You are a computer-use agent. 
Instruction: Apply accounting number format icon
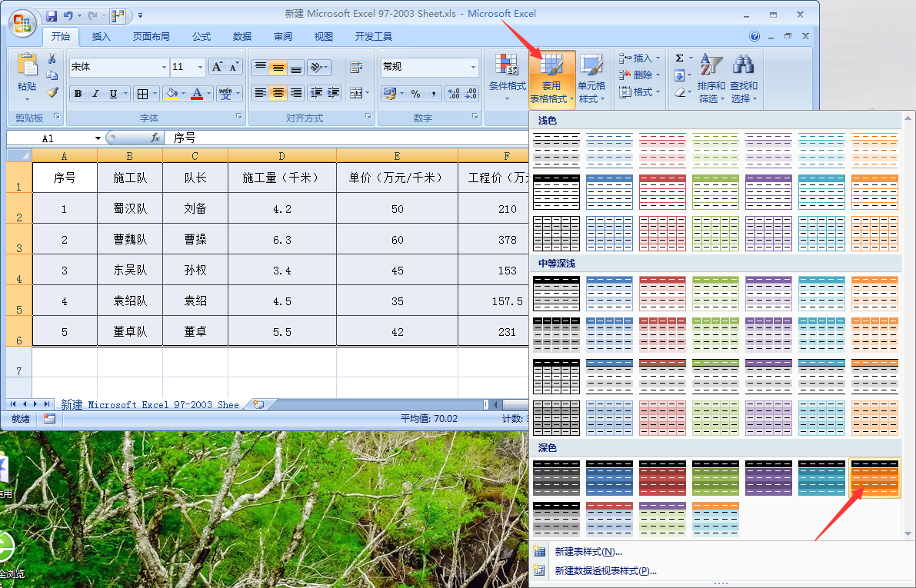click(x=390, y=94)
